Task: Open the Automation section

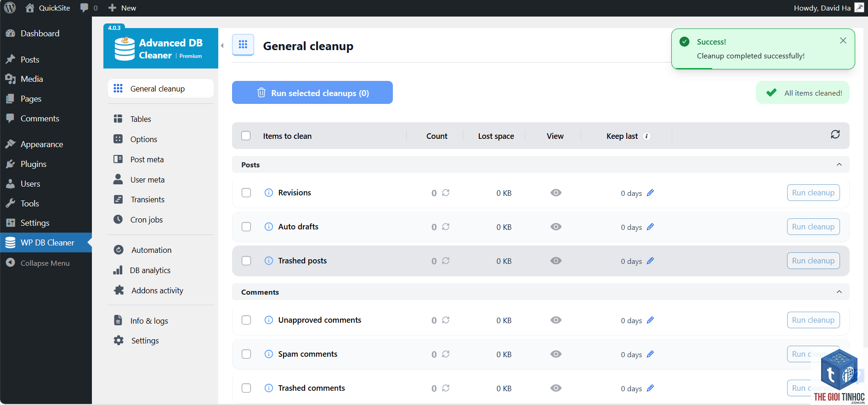Action: (x=161, y=250)
